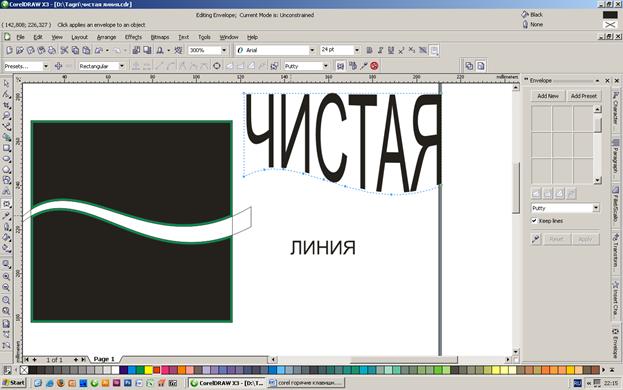Click the Clear Envelope red icon

[374, 66]
